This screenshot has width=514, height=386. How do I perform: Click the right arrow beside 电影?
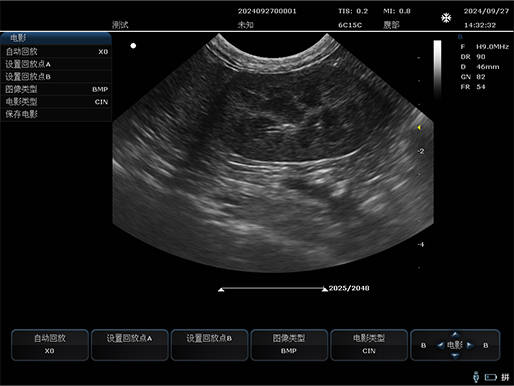pyautogui.click(x=470, y=345)
